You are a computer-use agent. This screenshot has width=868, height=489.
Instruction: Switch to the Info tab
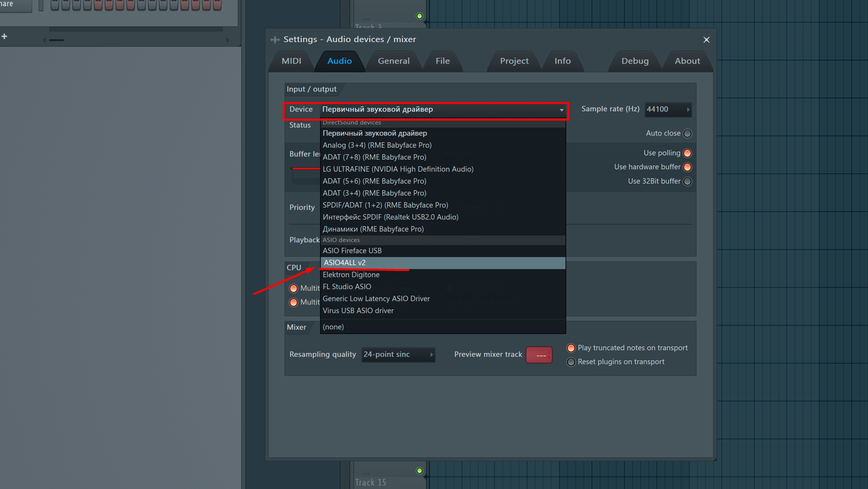pyautogui.click(x=562, y=61)
